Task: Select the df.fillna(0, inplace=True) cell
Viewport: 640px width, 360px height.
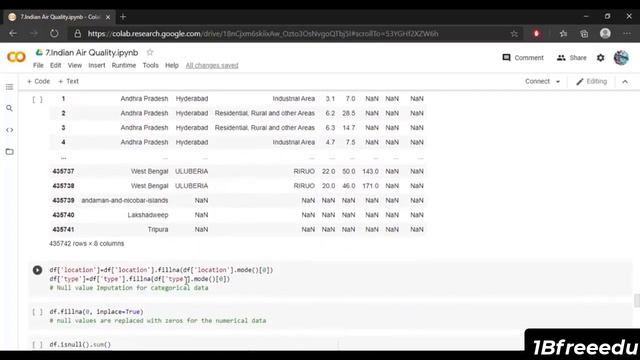Action: pos(330,316)
